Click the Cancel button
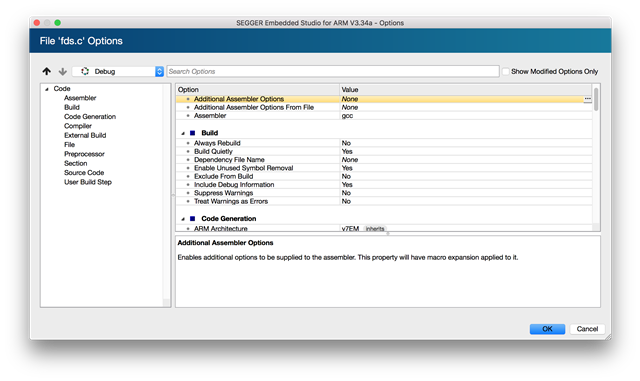The width and height of the screenshot is (640, 381). click(x=587, y=329)
